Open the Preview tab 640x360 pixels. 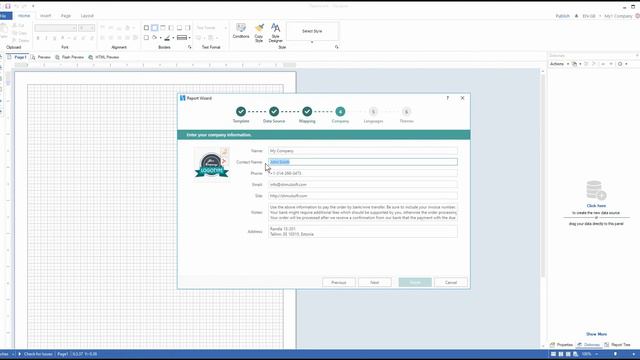coord(41,57)
